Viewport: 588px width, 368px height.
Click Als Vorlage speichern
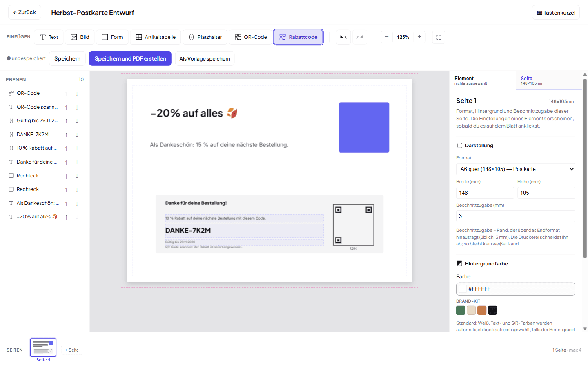pos(205,59)
